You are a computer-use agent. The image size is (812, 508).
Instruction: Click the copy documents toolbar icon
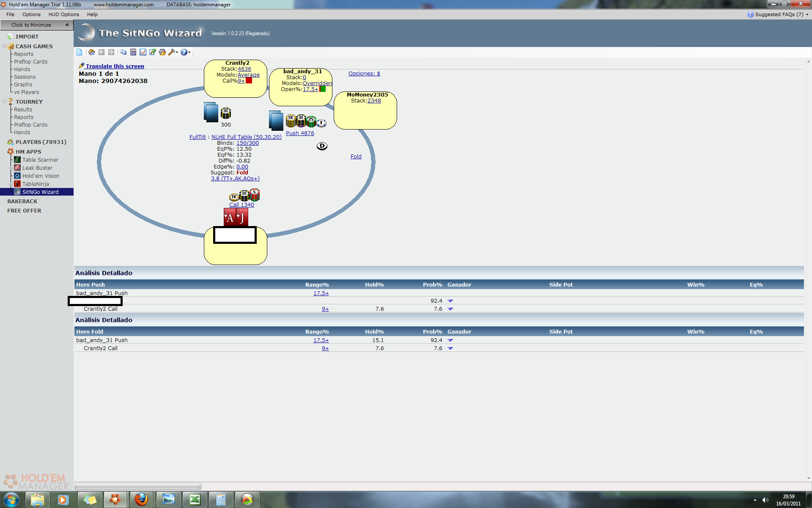point(123,52)
